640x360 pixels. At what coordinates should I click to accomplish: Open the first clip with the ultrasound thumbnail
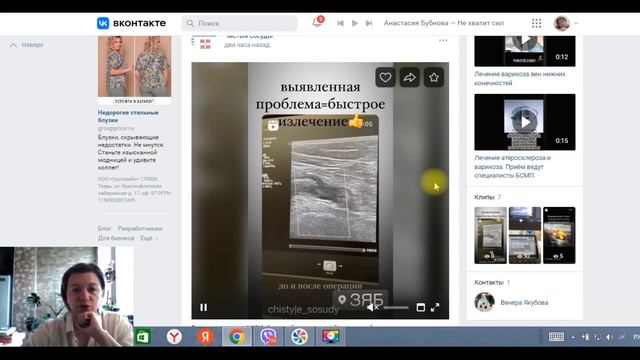point(490,235)
